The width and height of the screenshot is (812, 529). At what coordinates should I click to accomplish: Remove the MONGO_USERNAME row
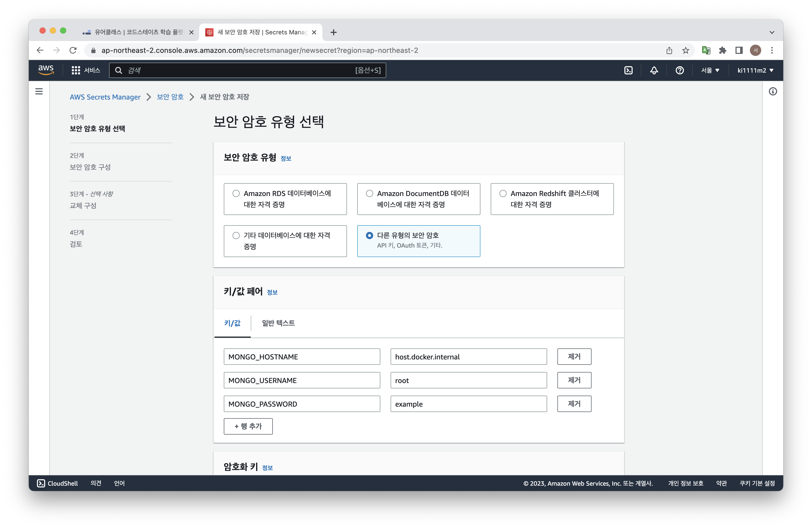pos(574,380)
